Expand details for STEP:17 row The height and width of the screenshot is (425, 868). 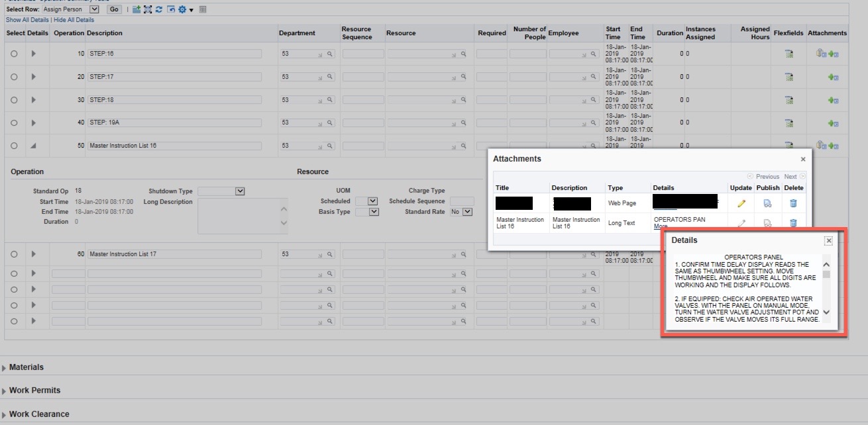34,77
